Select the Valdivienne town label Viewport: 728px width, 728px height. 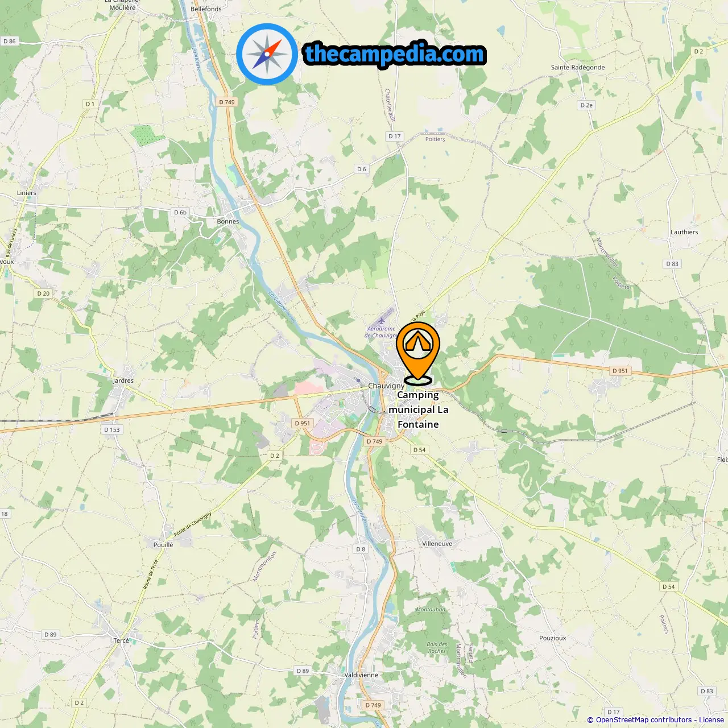[x=361, y=675]
